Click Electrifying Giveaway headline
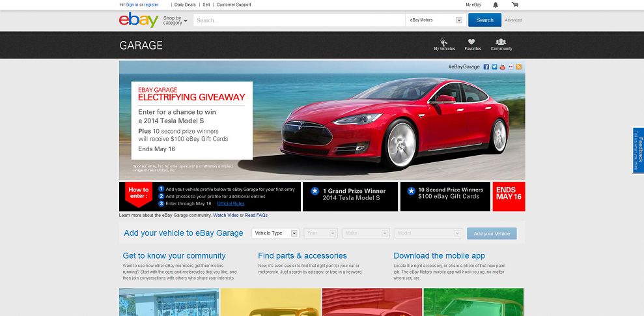The width and height of the screenshot is (644, 316). point(191,97)
